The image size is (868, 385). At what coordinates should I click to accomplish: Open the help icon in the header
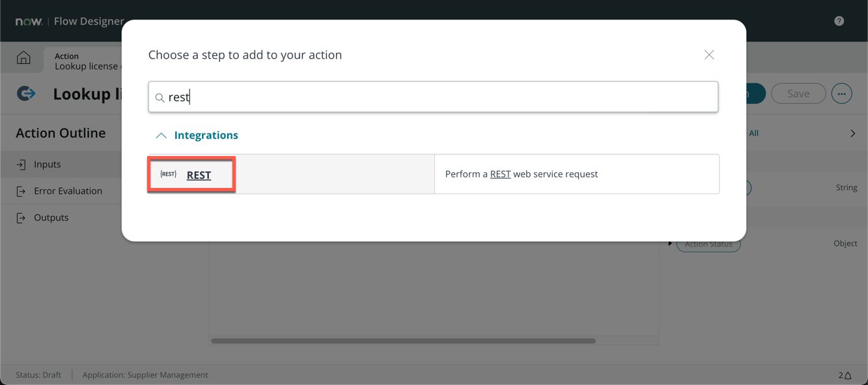(x=839, y=21)
